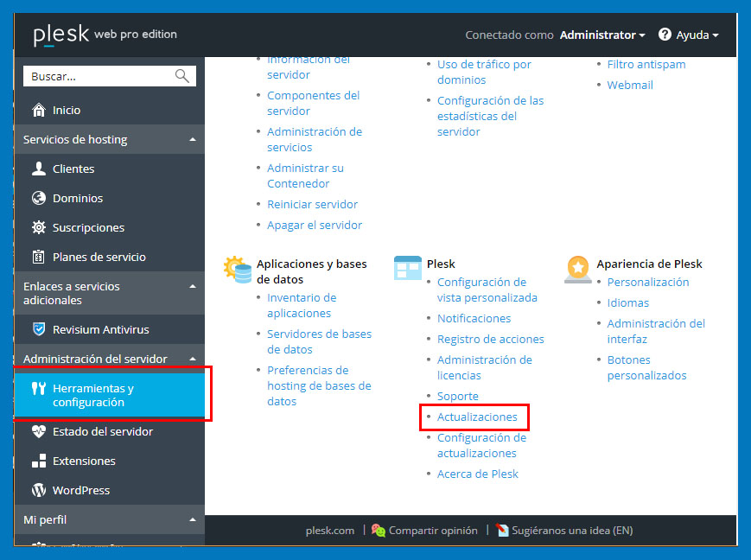Click the Plesk logo in header
Image resolution: width=751 pixels, height=560 pixels.
[x=60, y=35]
